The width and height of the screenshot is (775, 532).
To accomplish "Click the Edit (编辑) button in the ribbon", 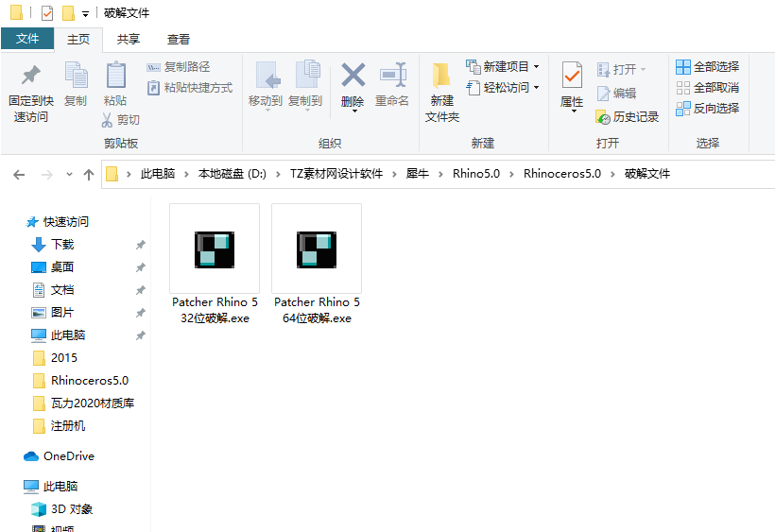I will (616, 93).
